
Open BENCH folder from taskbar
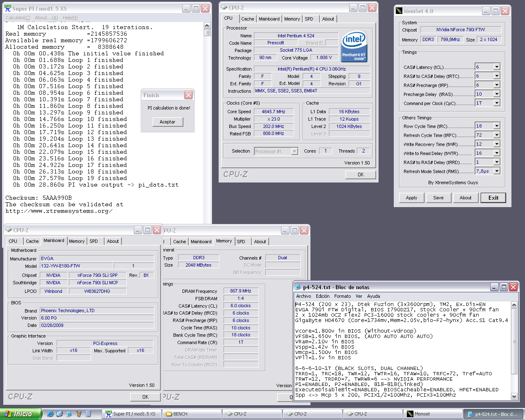pos(192,414)
